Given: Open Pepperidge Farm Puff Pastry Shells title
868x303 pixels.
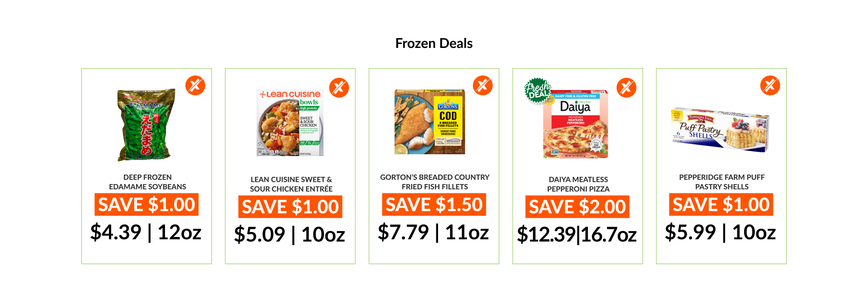Looking at the screenshot, I should [x=722, y=182].
